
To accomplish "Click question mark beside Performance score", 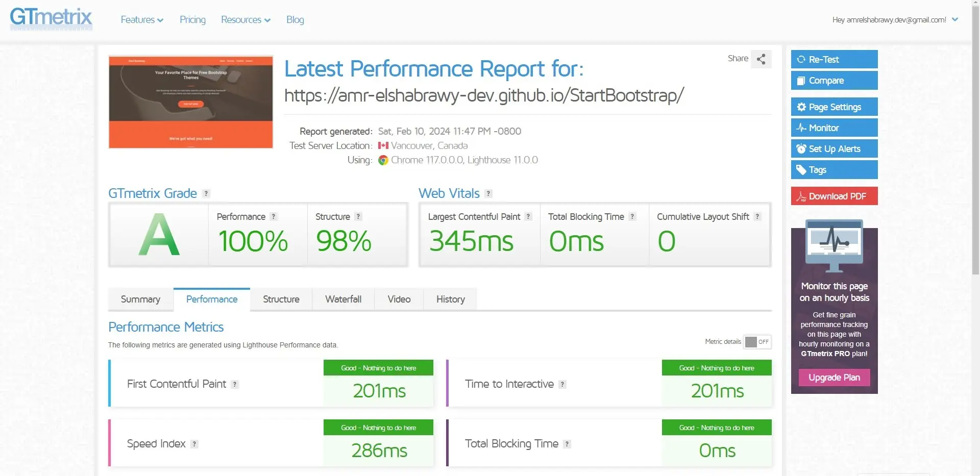I will (x=274, y=216).
